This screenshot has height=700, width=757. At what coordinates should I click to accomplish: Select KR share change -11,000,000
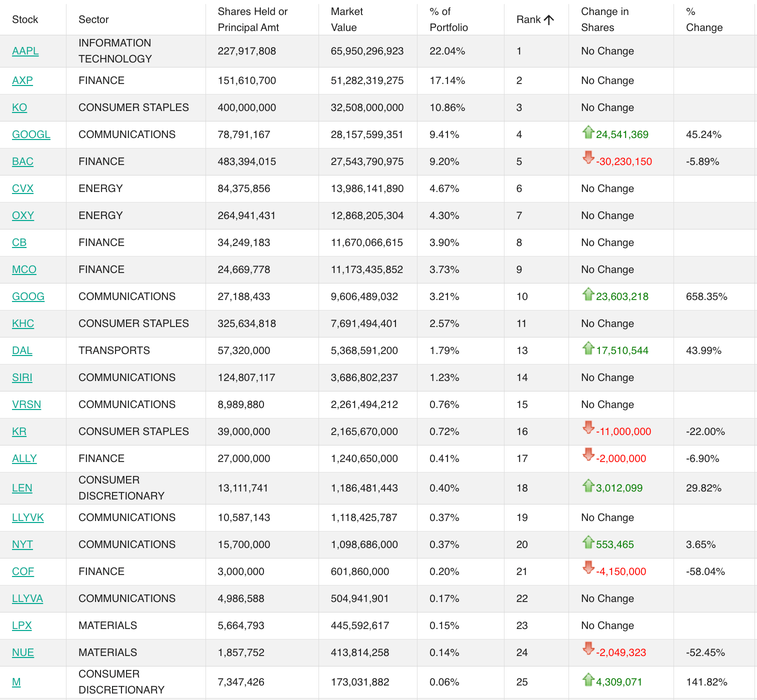623,431
